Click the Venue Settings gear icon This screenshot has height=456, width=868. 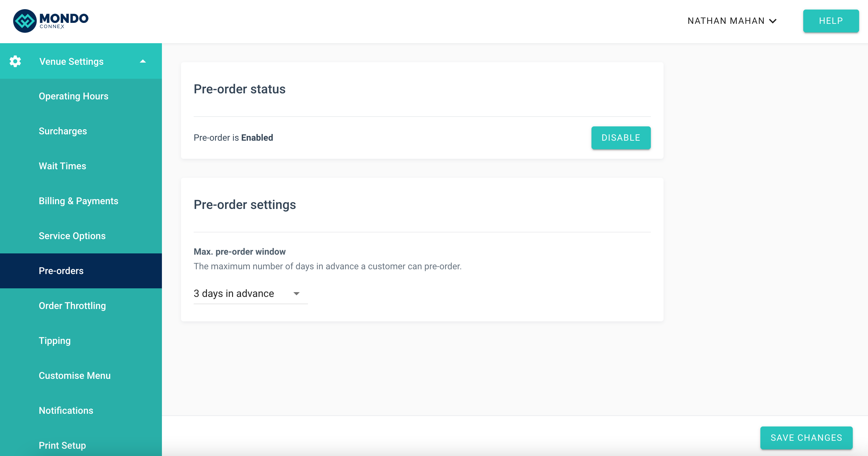tap(15, 61)
